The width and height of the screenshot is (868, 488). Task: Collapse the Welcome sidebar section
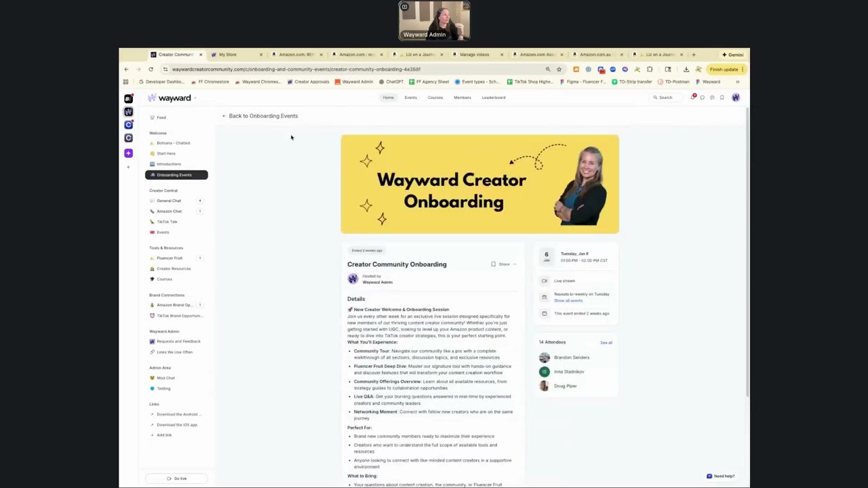(x=158, y=134)
